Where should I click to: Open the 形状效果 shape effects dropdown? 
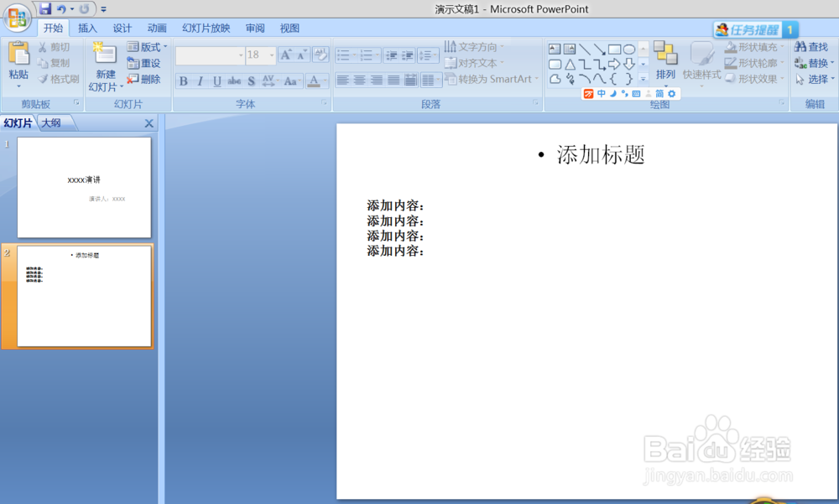[x=754, y=79]
